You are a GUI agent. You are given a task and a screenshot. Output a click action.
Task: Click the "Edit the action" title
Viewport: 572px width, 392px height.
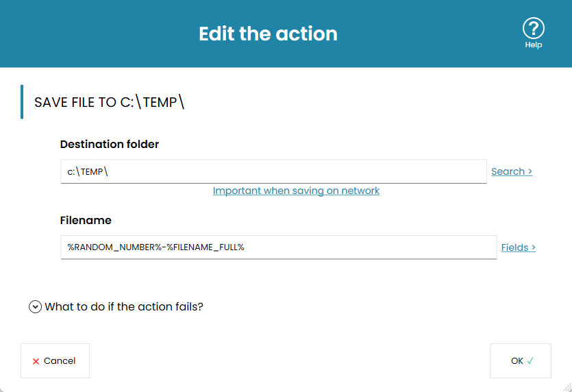tap(268, 34)
